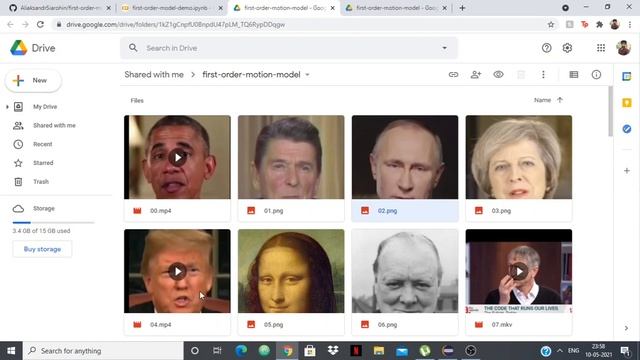640x360 pixels.
Task: Switch to list layout view
Action: coord(573,75)
